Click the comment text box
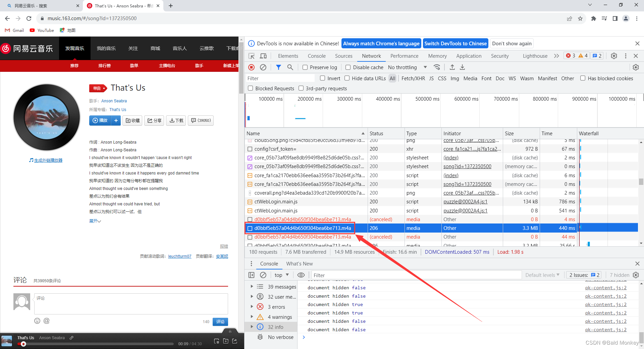The width and height of the screenshot is (644, 349). tap(131, 304)
